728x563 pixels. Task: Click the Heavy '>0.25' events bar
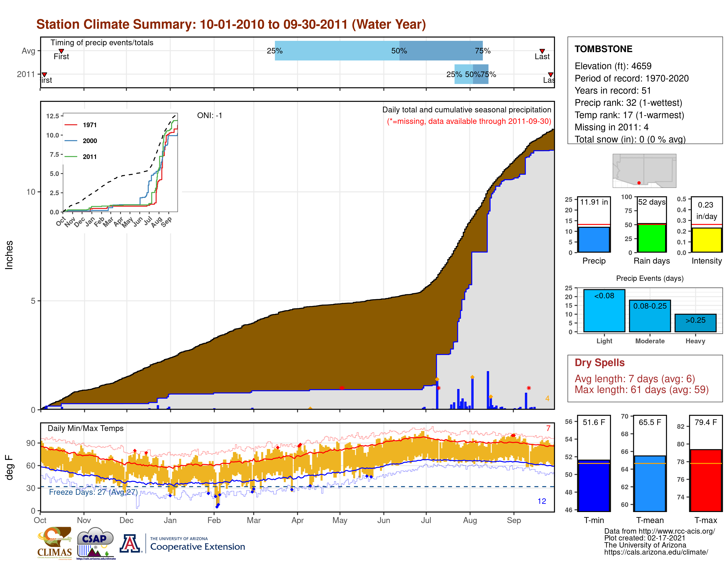pyautogui.click(x=696, y=323)
